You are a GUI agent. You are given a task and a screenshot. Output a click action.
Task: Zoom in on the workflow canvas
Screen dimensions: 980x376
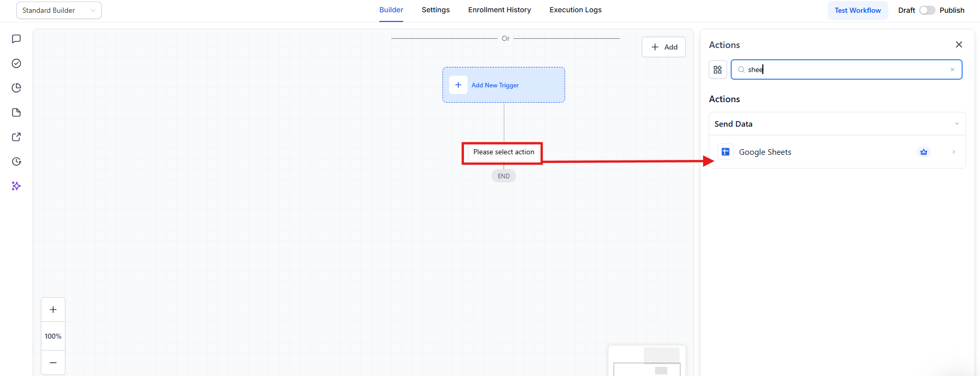tap(53, 310)
